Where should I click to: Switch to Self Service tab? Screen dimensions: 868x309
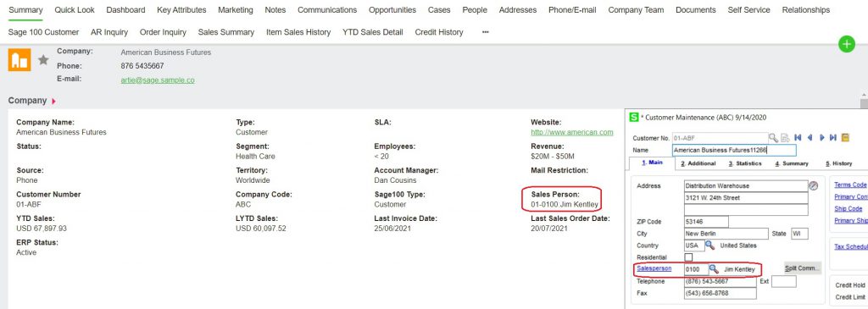click(x=748, y=10)
